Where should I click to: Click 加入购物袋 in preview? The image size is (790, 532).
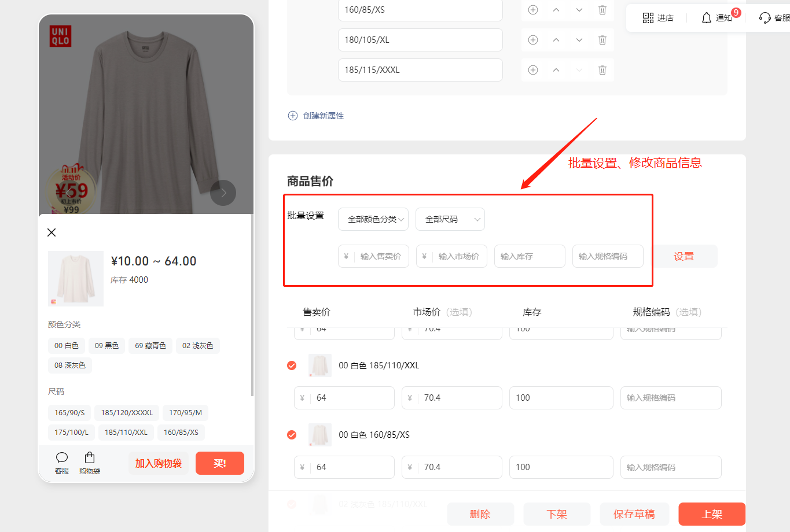[159, 463]
